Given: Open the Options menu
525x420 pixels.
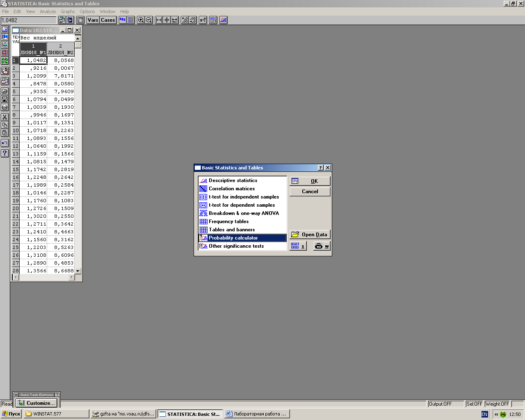Looking at the screenshot, I should [87, 11].
